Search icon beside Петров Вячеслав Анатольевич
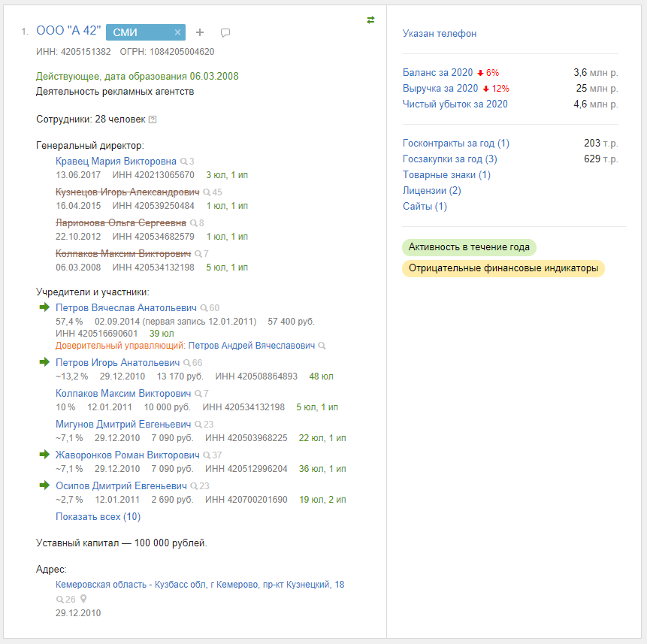This screenshot has height=644, width=647. point(204,308)
